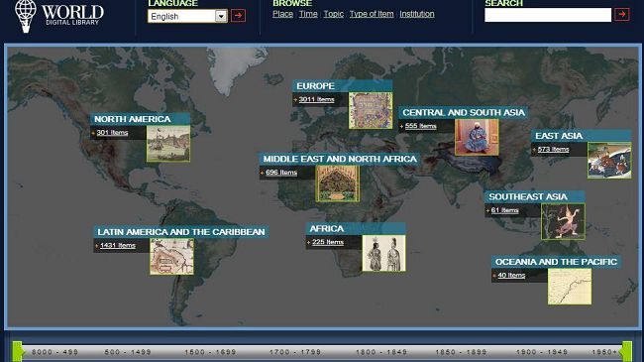Click the MIDDLE EAST AND NORTH AFRICA heading

[340, 160]
